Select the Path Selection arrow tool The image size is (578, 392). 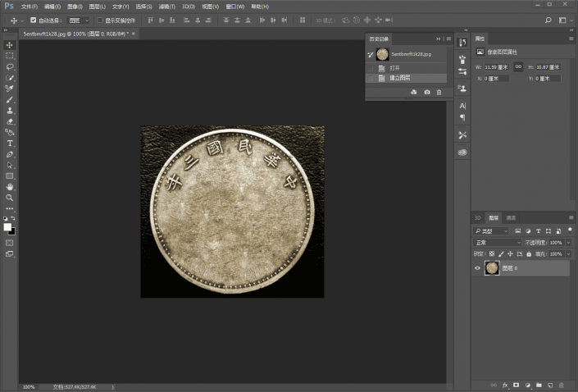tap(10, 165)
